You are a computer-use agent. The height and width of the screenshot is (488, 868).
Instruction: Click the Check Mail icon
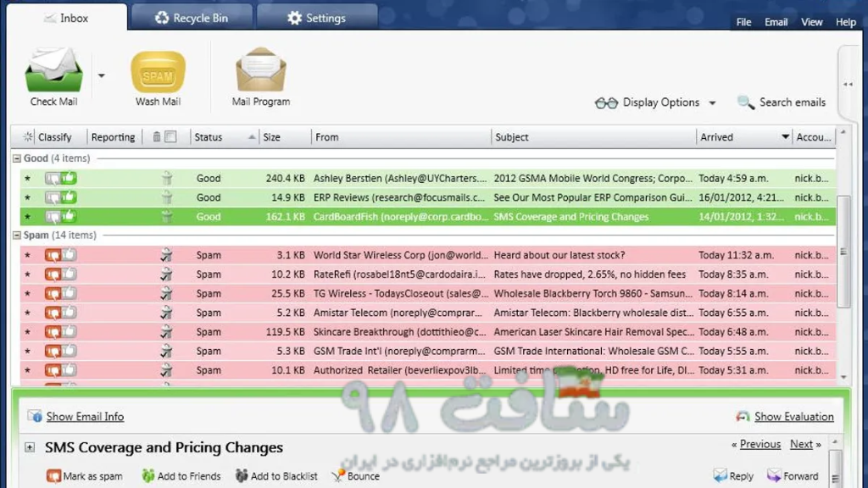(53, 69)
